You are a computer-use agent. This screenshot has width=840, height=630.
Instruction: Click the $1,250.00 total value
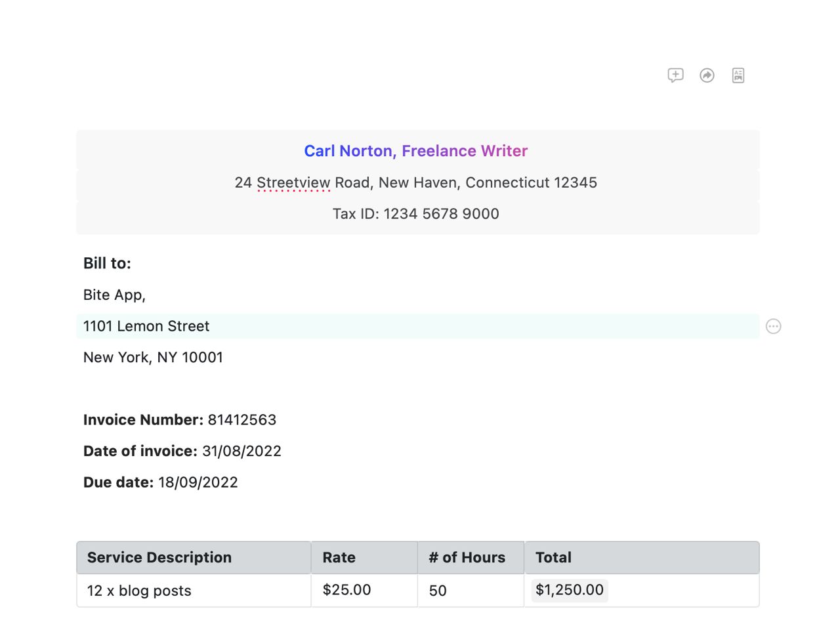click(569, 590)
